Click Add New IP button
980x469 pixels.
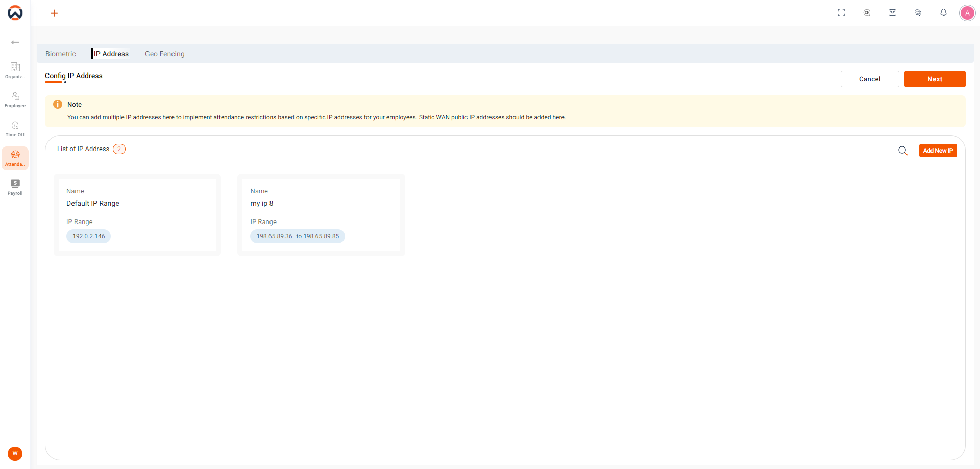[x=938, y=151]
